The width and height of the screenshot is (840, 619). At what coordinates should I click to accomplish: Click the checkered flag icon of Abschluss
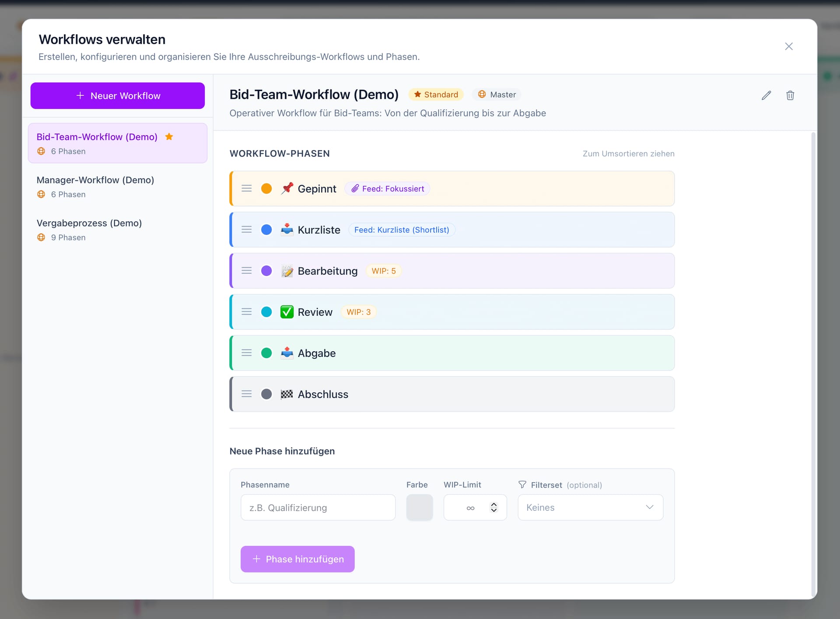(x=287, y=394)
